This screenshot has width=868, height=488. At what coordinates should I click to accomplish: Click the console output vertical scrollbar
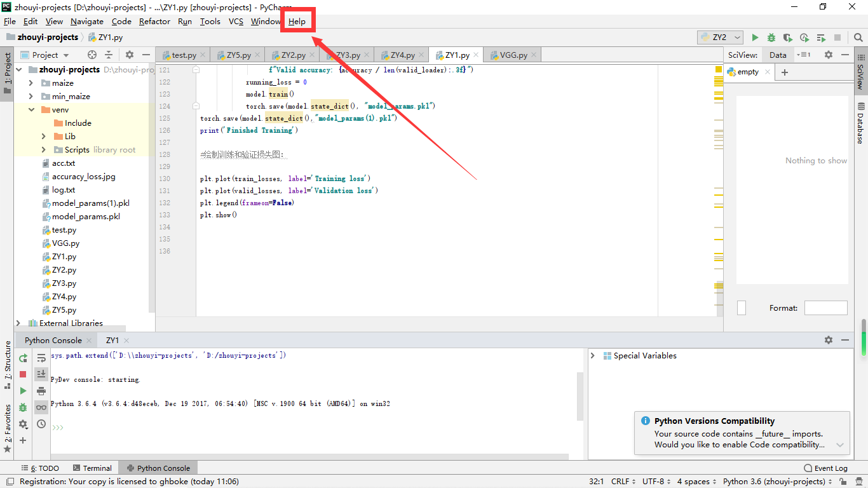[x=580, y=396]
